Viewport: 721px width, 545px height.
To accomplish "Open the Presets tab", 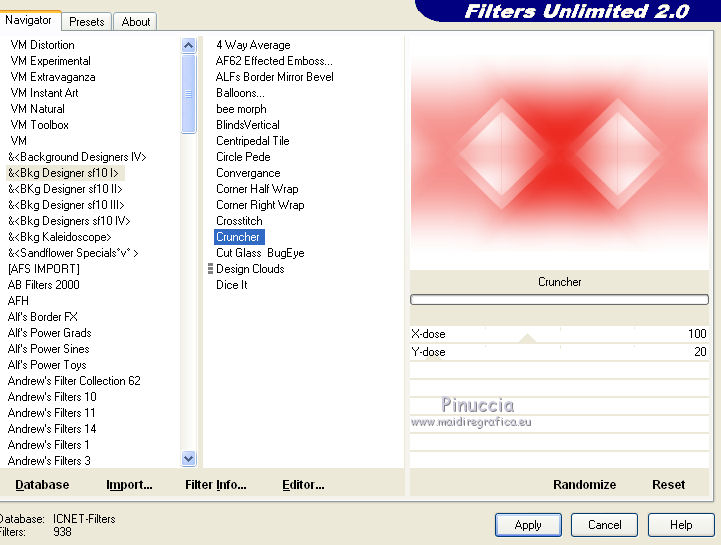I will (86, 22).
